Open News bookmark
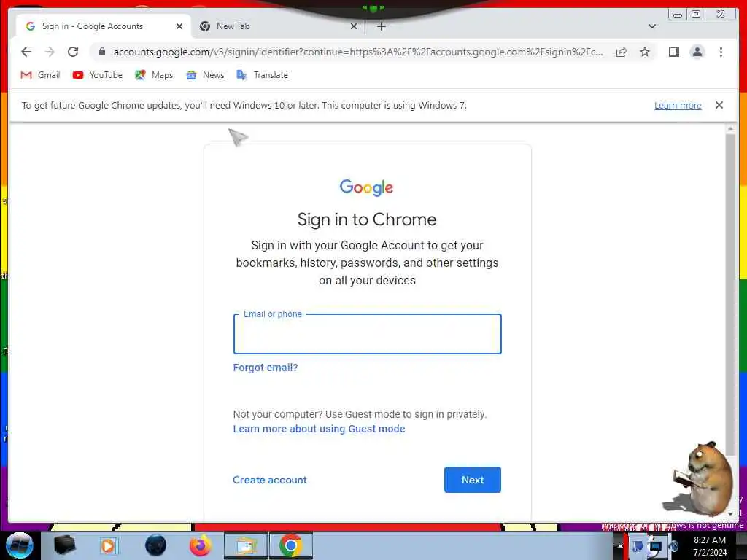747x560 pixels. click(205, 75)
